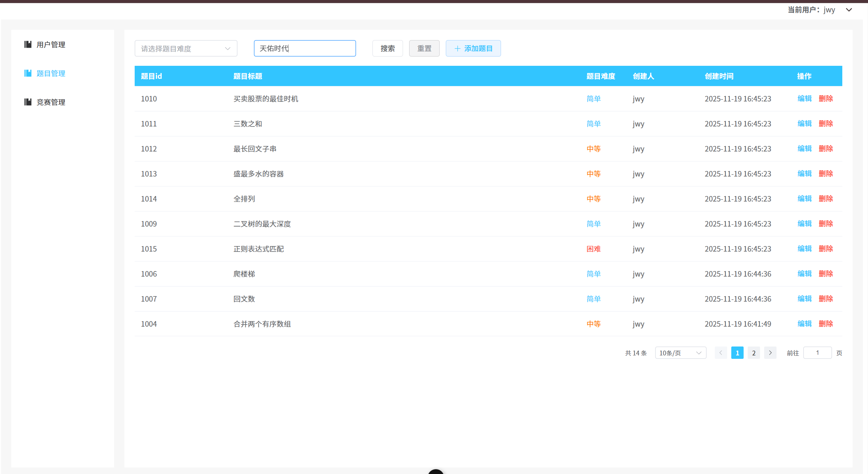Click the 用户管理 sidebar icon

click(28, 44)
